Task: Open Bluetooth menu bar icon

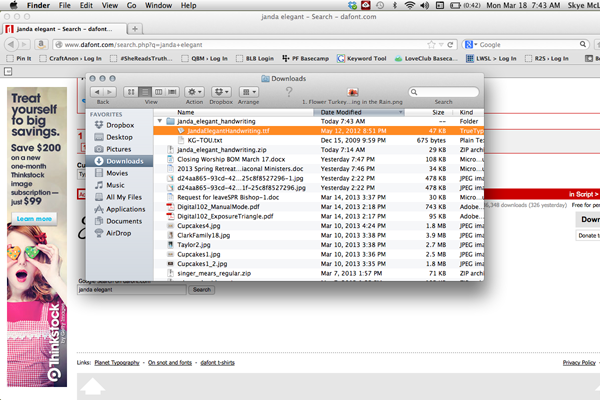Action: tap(395, 5)
